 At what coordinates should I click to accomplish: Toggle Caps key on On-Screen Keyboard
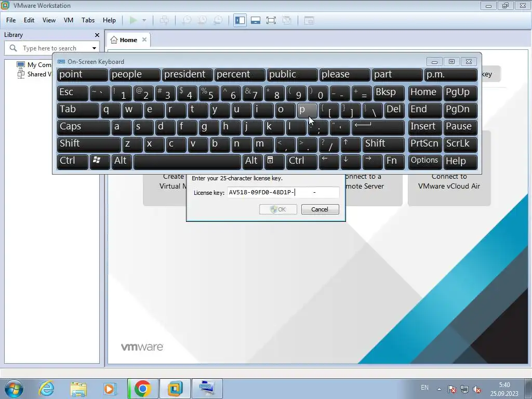point(83,127)
